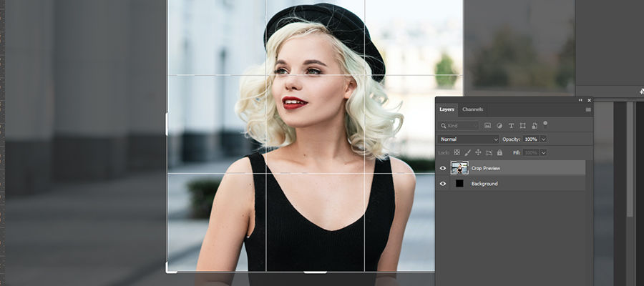Viewport: 644px width, 286px height.
Task: Hide the Background layer
Action: point(443,184)
